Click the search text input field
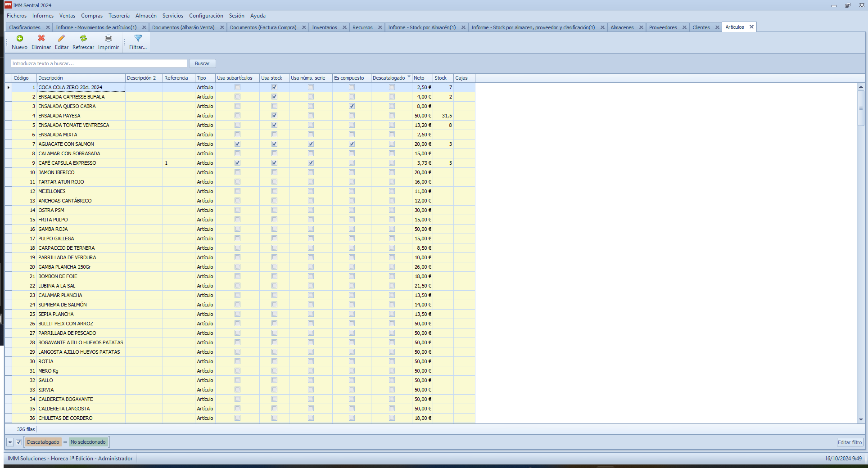The image size is (868, 468). tap(99, 64)
